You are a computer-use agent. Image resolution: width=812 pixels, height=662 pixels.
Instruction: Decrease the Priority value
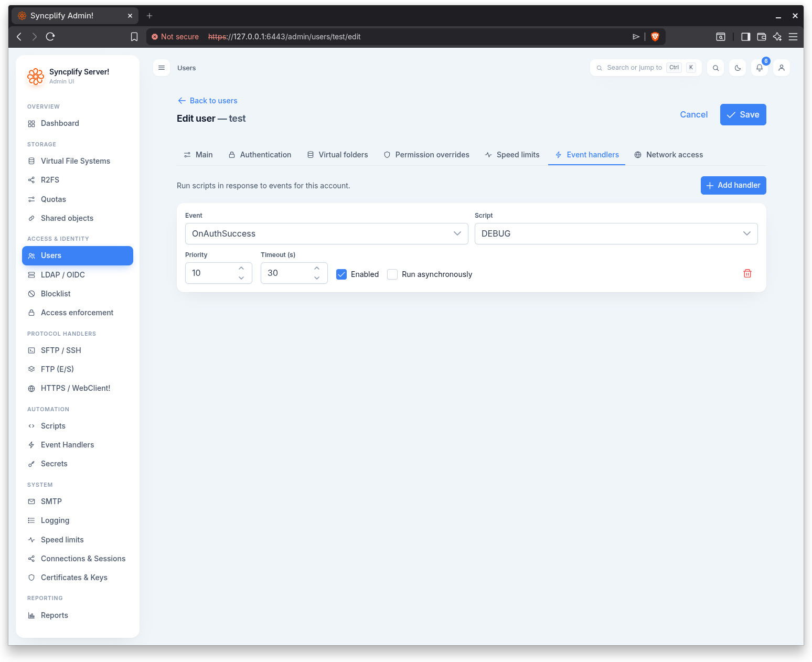point(241,278)
